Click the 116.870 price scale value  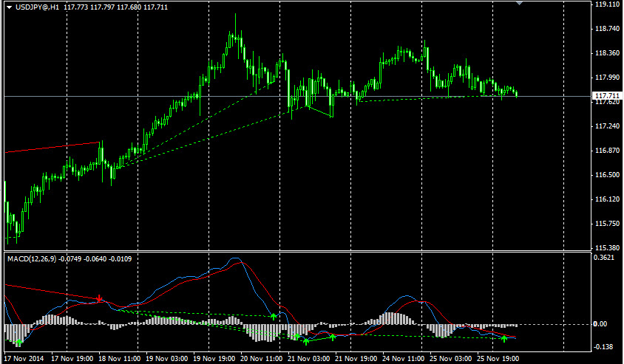tap(606, 151)
